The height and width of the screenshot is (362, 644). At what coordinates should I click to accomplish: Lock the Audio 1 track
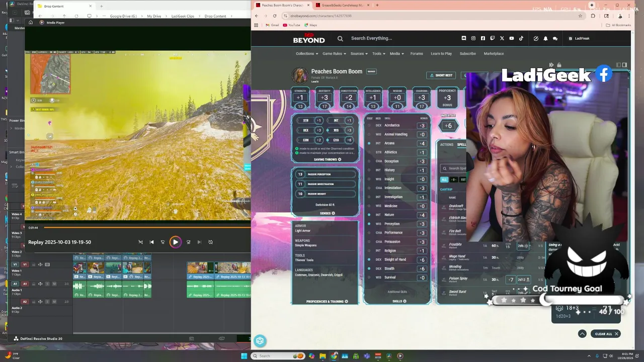point(34,284)
